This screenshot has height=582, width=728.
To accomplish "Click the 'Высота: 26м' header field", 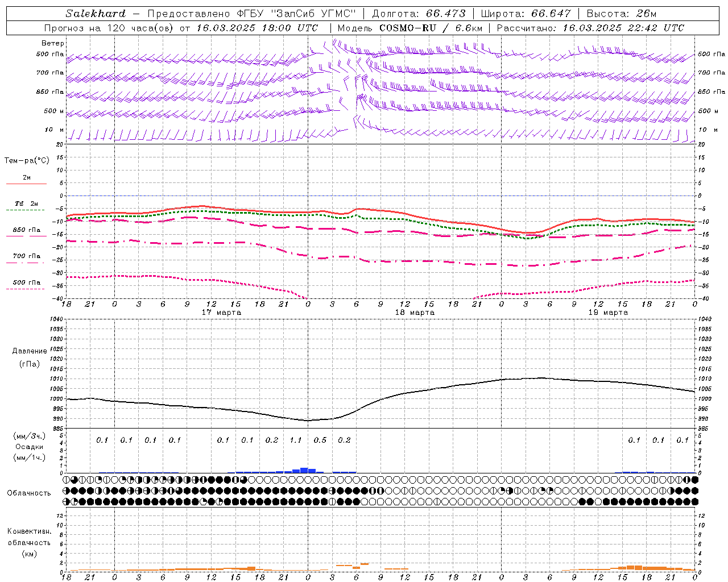I will coord(622,14).
